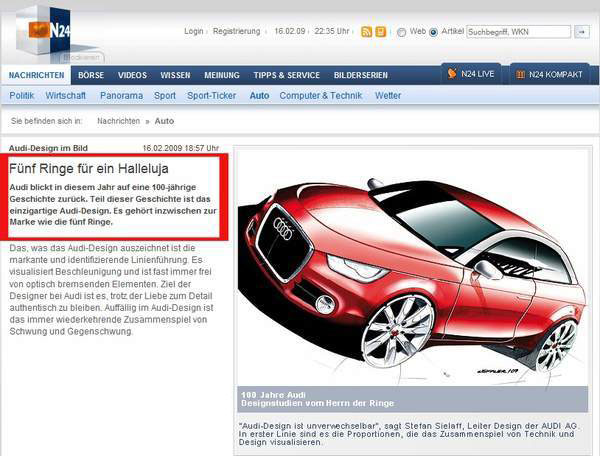Image resolution: width=600 pixels, height=456 pixels.
Task: Open the VIDEOS navigation tab
Action: 132,75
